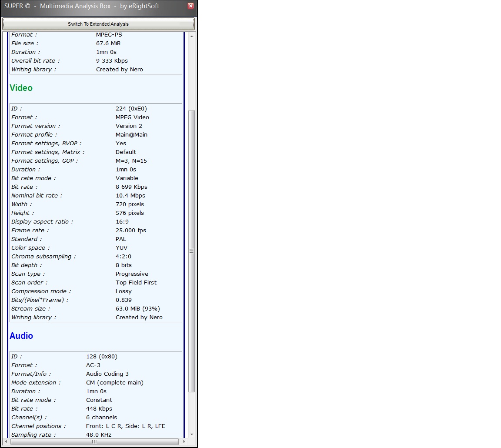Click the Bits/(Pixel*Frame) value 0.839
Viewport: 501px width, 448px height.
[x=124, y=300]
